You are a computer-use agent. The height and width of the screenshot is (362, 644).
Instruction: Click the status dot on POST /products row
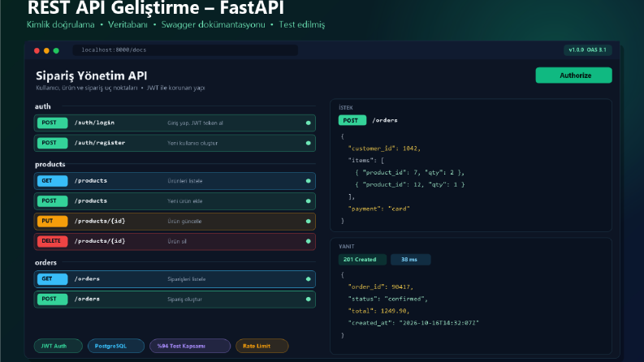[308, 200]
